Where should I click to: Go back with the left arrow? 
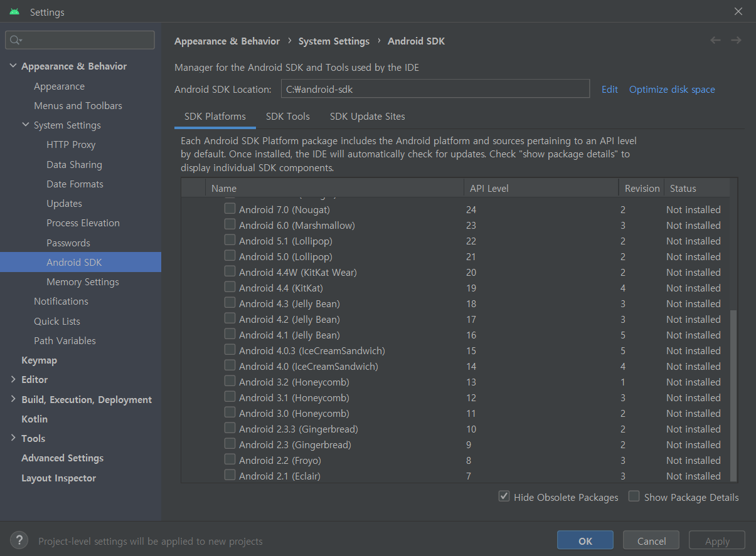point(715,41)
